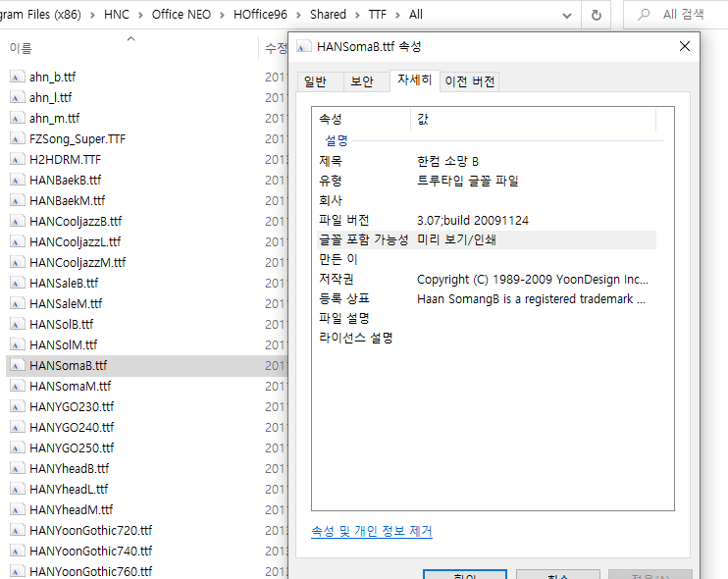The image size is (728, 579).
Task: Click the font icon beside ahn_b.ttf
Action: (18, 78)
